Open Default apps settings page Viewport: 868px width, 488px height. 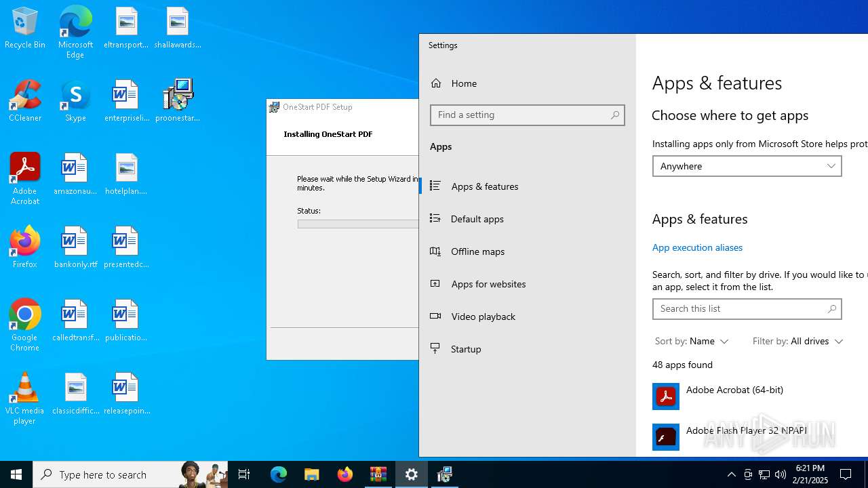click(x=528, y=218)
